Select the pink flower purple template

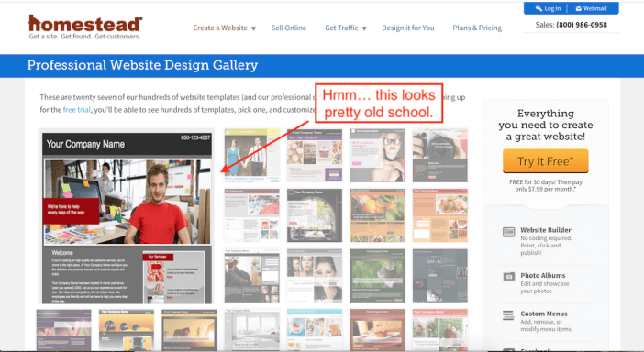63,330
